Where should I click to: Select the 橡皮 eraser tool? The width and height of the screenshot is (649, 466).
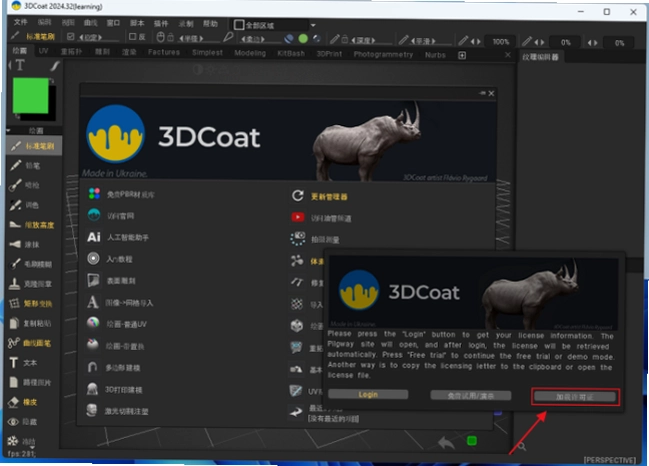point(23,402)
